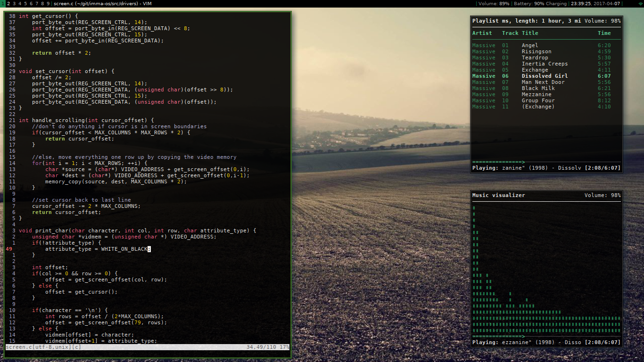644x362 pixels.
Task: Click the playlist window progress bar
Action: (546, 162)
